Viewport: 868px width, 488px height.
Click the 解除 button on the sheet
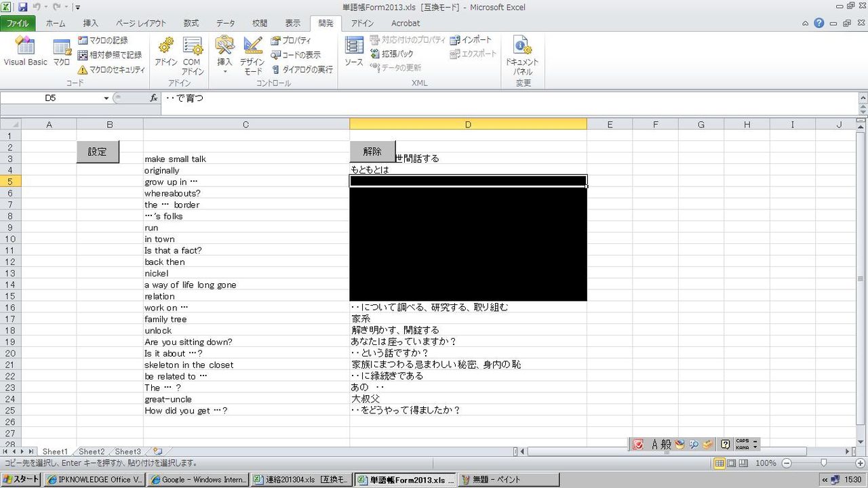coord(372,152)
